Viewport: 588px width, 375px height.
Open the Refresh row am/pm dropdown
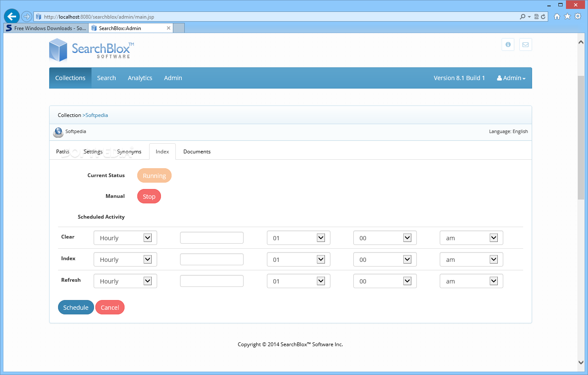pos(472,281)
